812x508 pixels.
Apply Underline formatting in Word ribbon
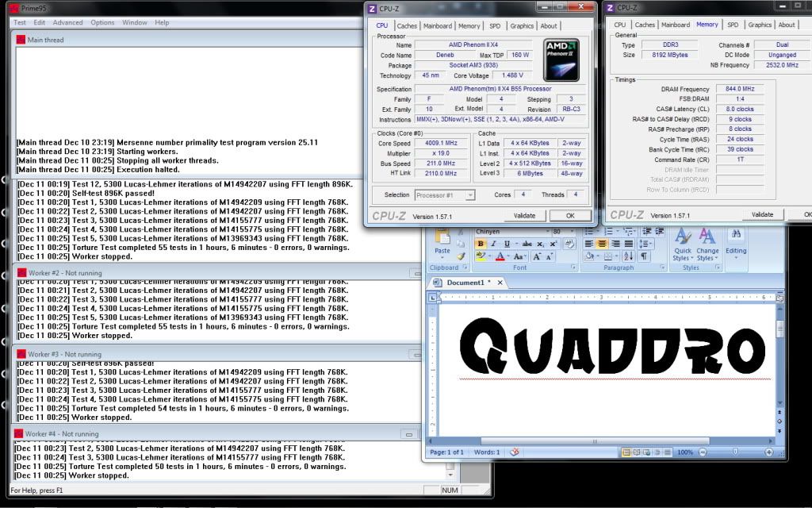tap(507, 244)
